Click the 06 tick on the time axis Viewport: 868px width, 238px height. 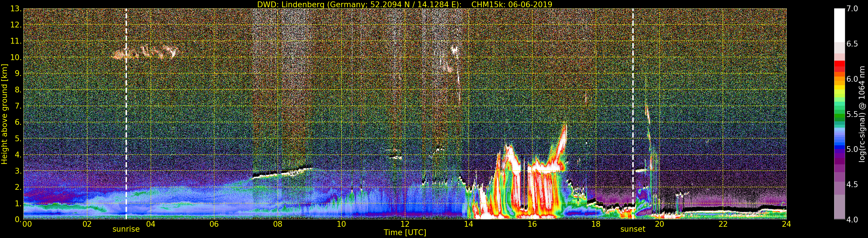click(214, 224)
